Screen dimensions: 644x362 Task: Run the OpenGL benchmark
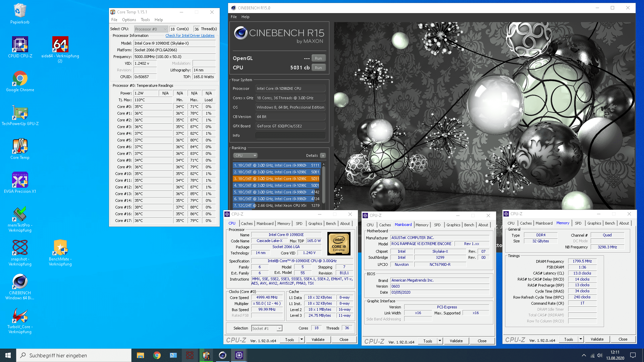(318, 58)
